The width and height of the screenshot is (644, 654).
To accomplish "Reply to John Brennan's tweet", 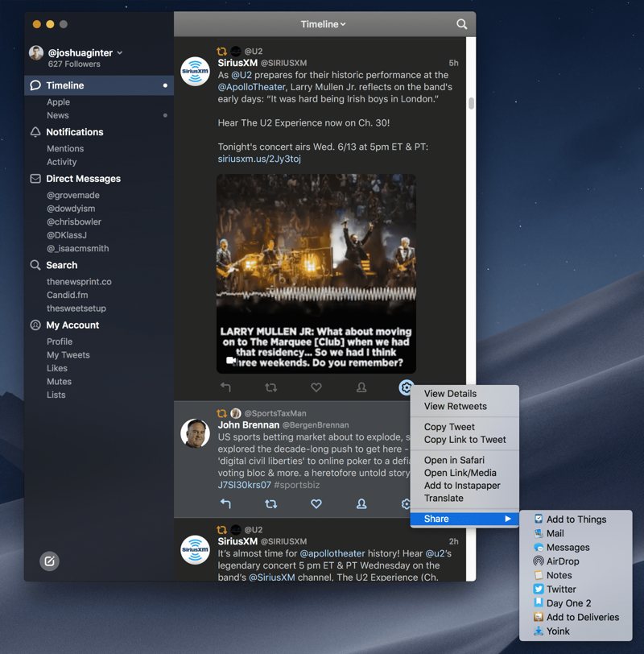I will [x=225, y=504].
